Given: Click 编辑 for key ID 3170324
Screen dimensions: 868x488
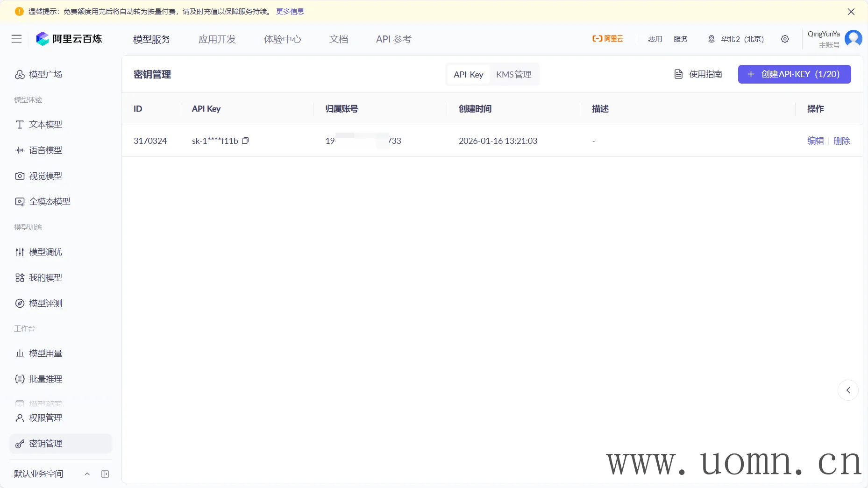Looking at the screenshot, I should click(x=815, y=141).
